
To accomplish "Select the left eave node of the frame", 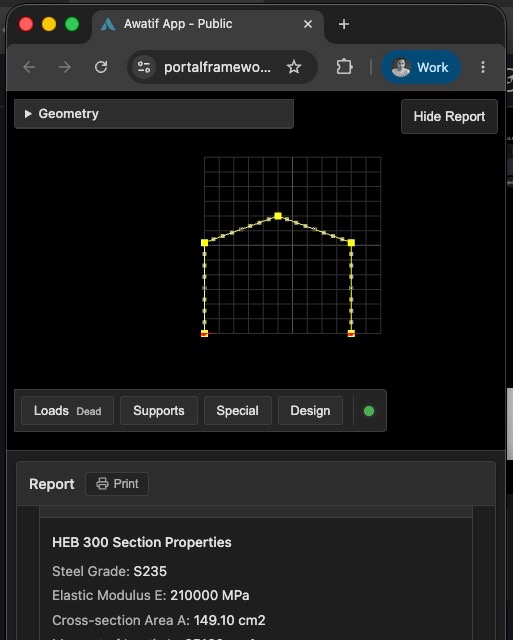I will pyautogui.click(x=204, y=242).
